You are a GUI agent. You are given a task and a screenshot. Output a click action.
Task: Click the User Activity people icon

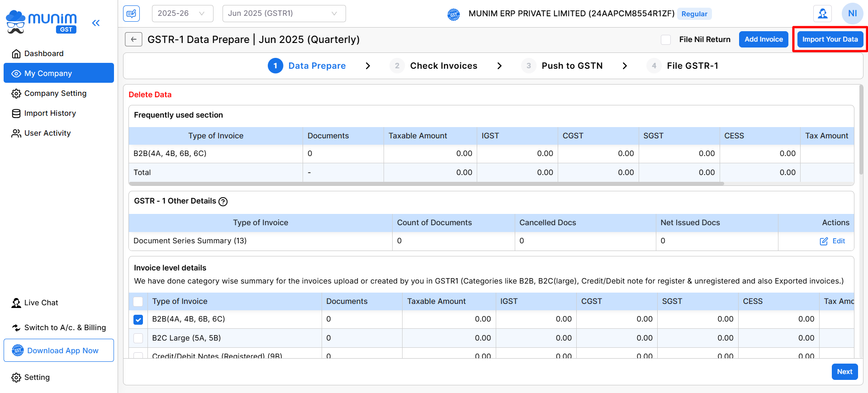16,133
